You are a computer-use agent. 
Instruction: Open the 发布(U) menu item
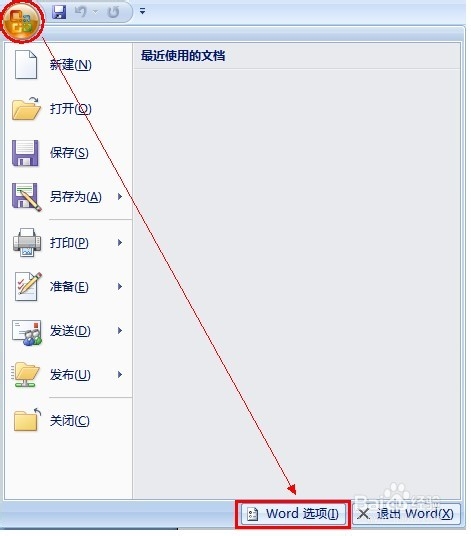68,375
